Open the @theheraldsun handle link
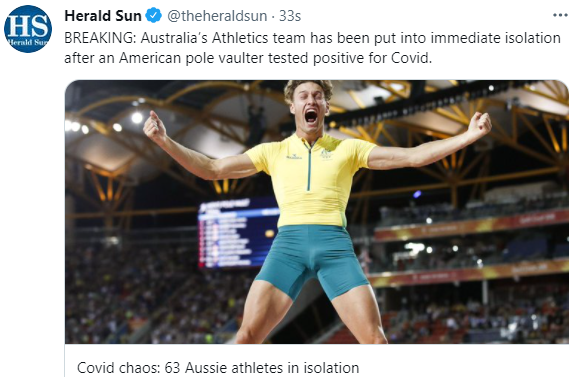 pyautogui.click(x=217, y=16)
